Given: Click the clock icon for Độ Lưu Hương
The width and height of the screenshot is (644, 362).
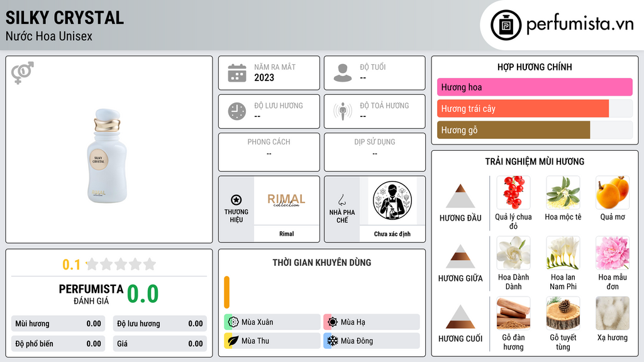Looking at the screenshot, I should point(237,111).
